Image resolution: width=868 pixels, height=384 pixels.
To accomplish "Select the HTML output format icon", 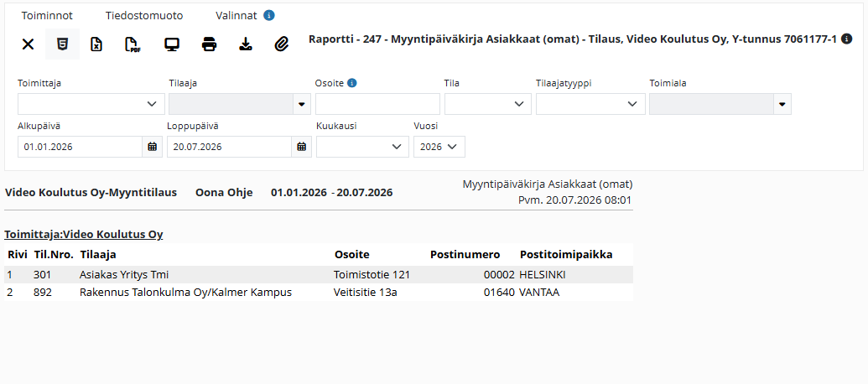I will tap(62, 44).
